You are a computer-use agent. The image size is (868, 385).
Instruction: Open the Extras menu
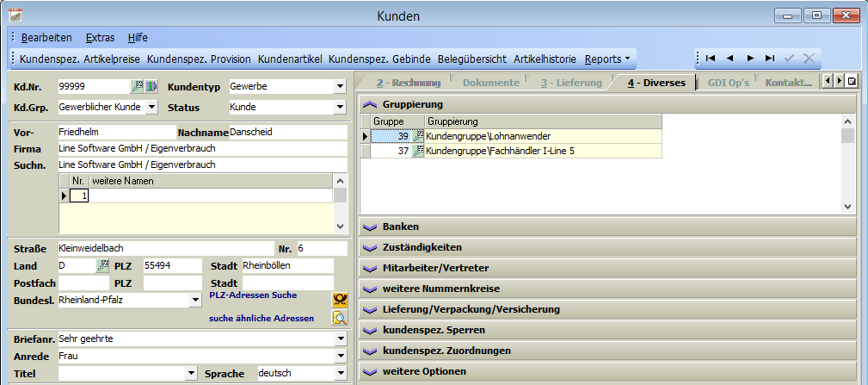100,38
